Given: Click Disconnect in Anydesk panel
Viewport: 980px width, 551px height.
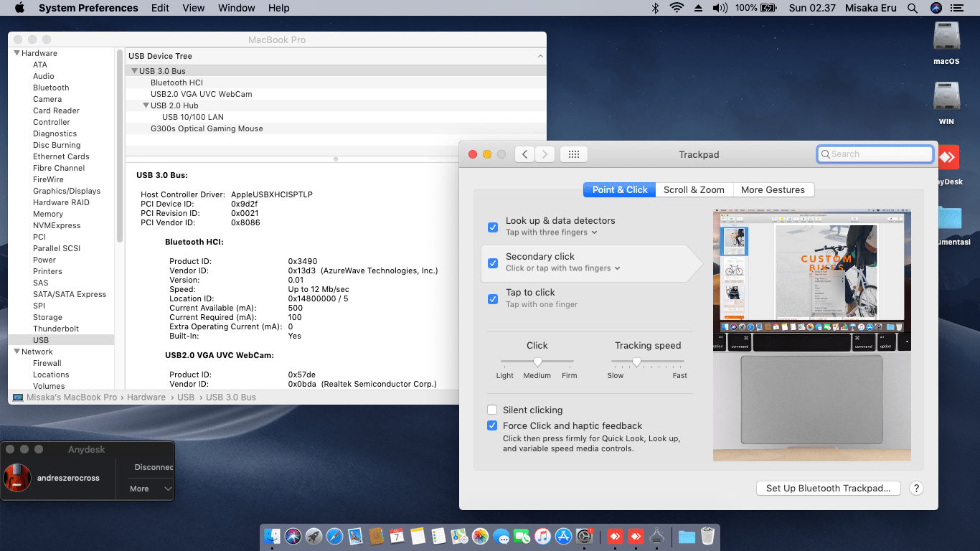Looking at the screenshot, I should [x=154, y=467].
